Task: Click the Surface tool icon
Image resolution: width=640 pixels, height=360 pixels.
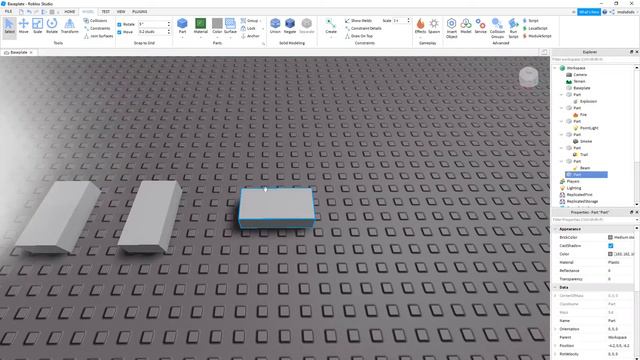Action: 230,26
